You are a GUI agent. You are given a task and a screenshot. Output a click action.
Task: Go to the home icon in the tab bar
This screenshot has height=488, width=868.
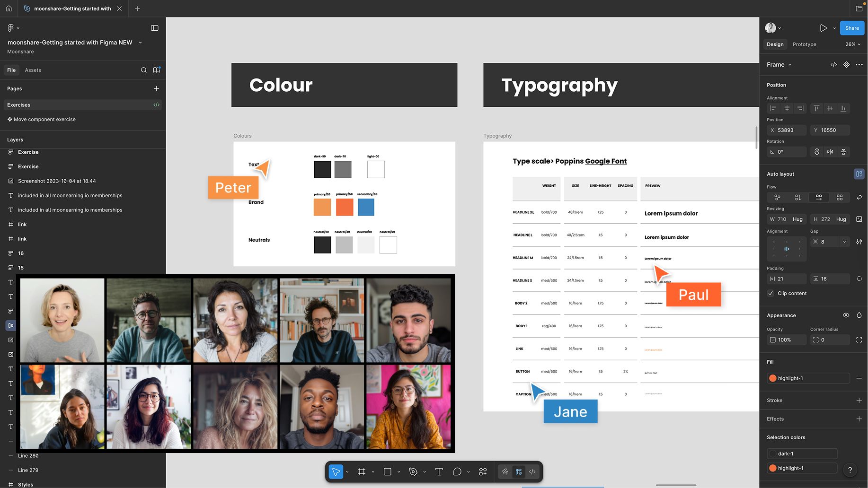[x=9, y=9]
